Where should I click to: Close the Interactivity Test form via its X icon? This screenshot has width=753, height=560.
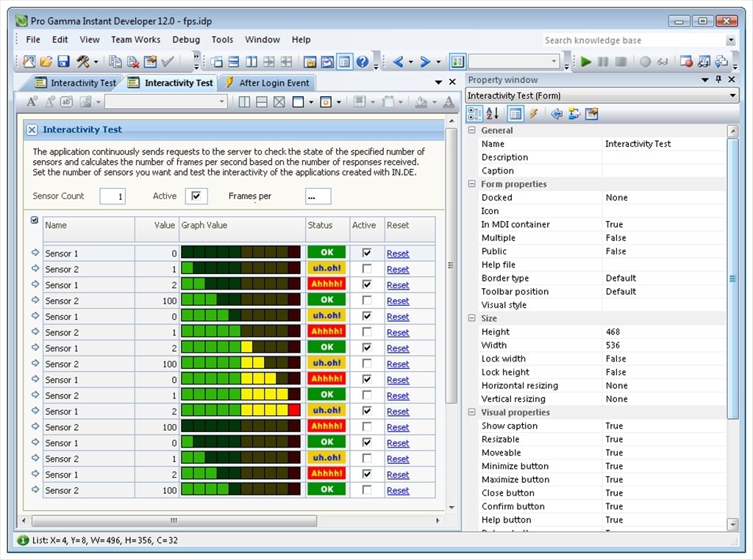32,129
